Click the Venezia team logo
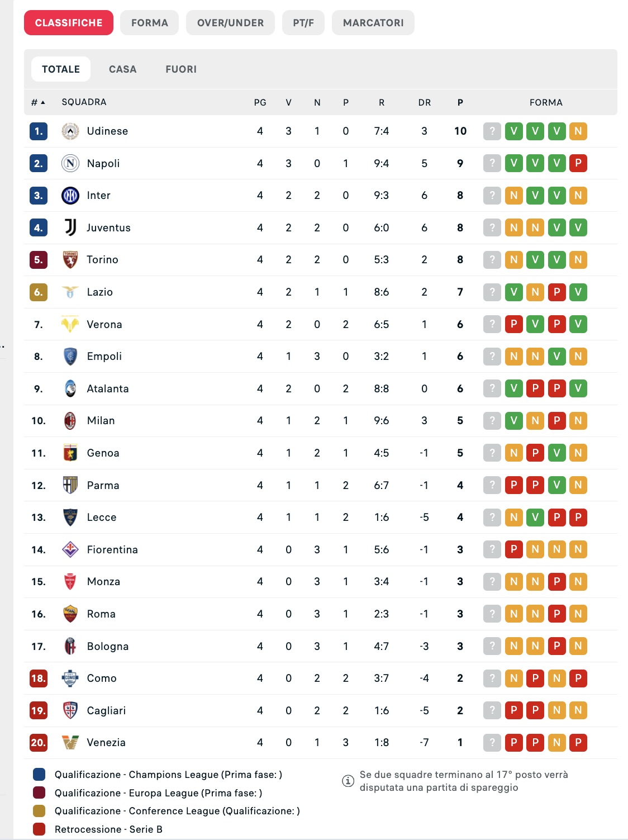The height and width of the screenshot is (840, 628). coord(70,743)
